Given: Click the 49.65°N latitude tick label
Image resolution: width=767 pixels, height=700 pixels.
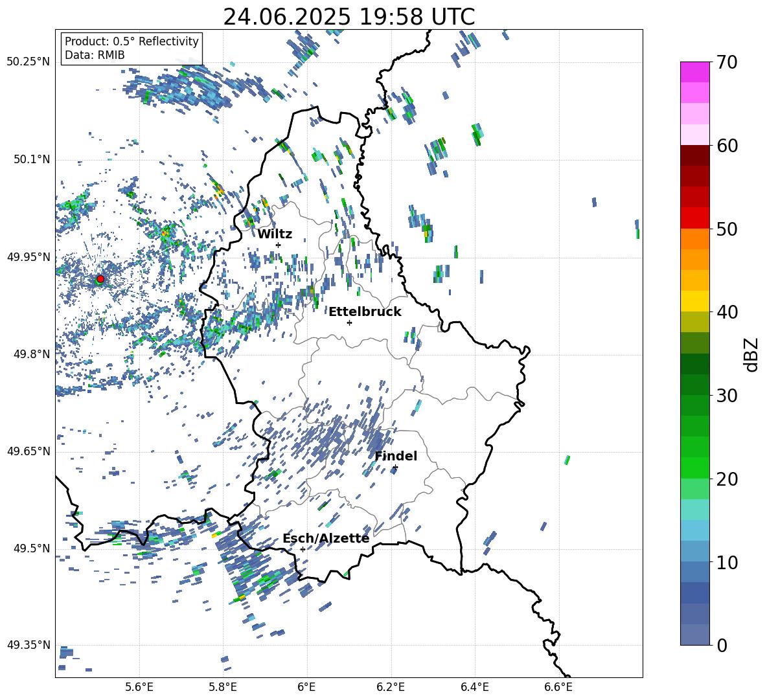Looking at the screenshot, I should (x=29, y=451).
